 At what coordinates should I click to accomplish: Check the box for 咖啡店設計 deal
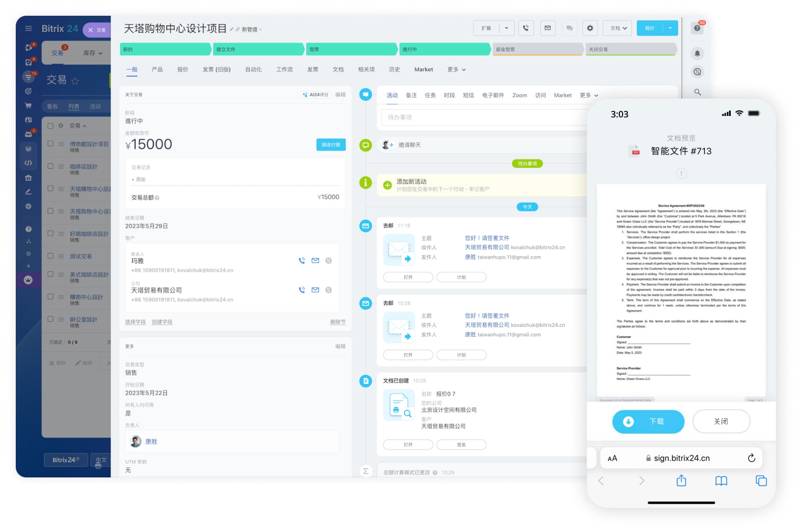click(x=51, y=166)
